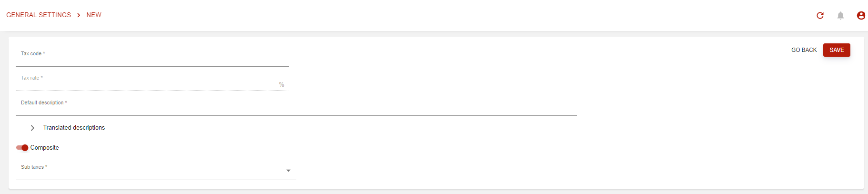
Task: Open the user account menu icon
Action: [861, 15]
